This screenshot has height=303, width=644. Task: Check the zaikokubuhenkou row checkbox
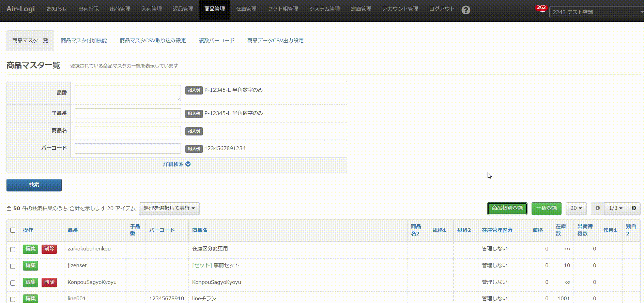click(13, 249)
